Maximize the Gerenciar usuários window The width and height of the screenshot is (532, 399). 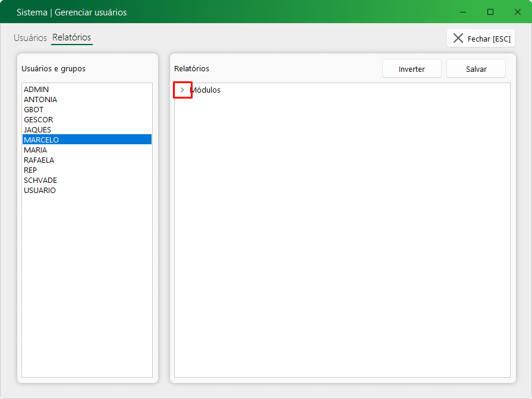(x=490, y=12)
